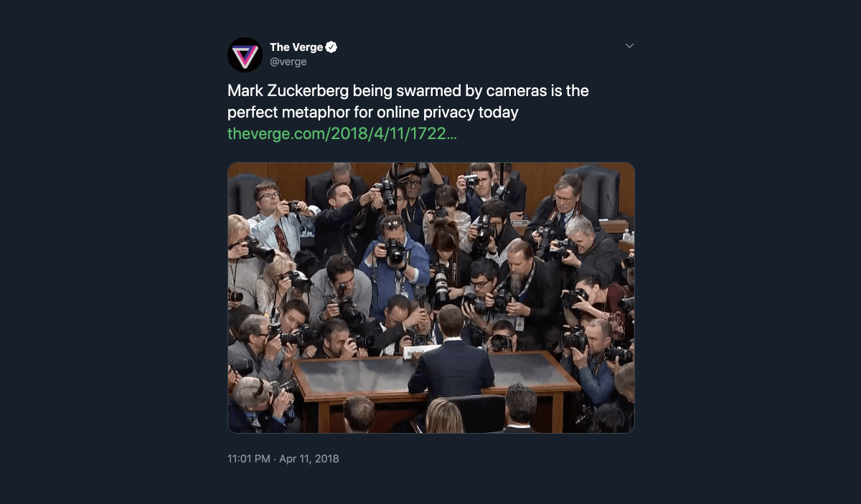The height and width of the screenshot is (504, 861).
Task: Click the "Apr 11, 2018" date
Action: (x=309, y=458)
